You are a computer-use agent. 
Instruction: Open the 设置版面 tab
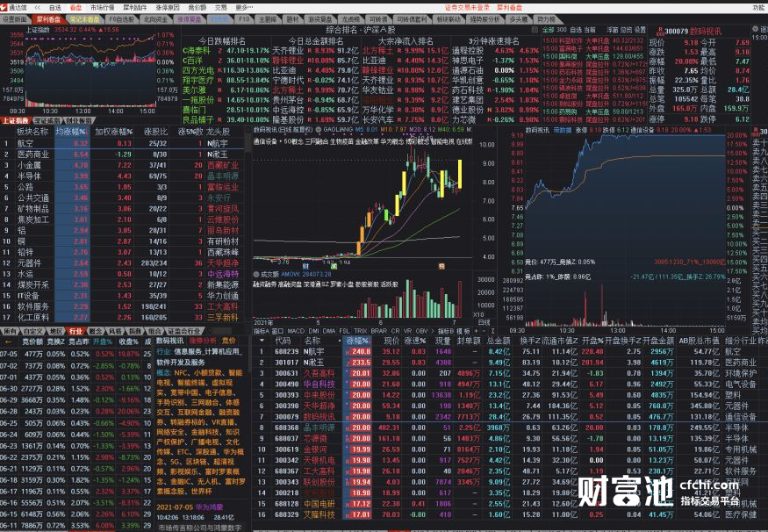pyautogui.click(x=15, y=19)
